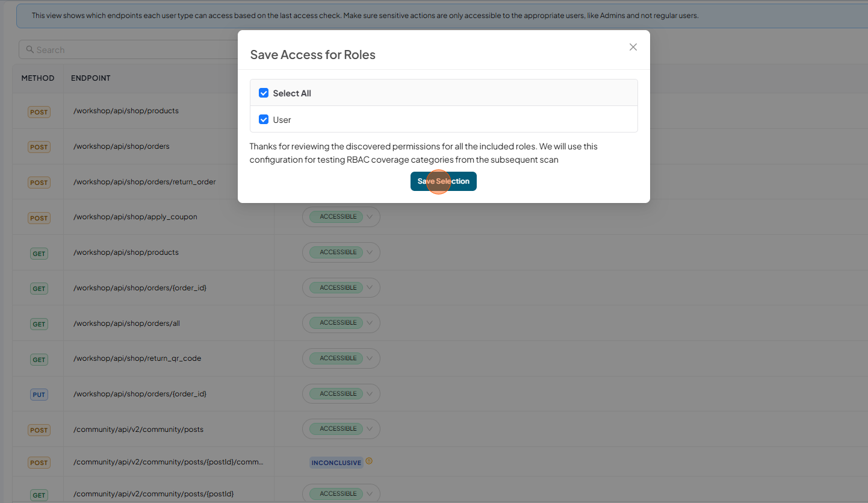Click the Save Access for Roles title
The height and width of the screenshot is (503, 868).
pyautogui.click(x=312, y=55)
